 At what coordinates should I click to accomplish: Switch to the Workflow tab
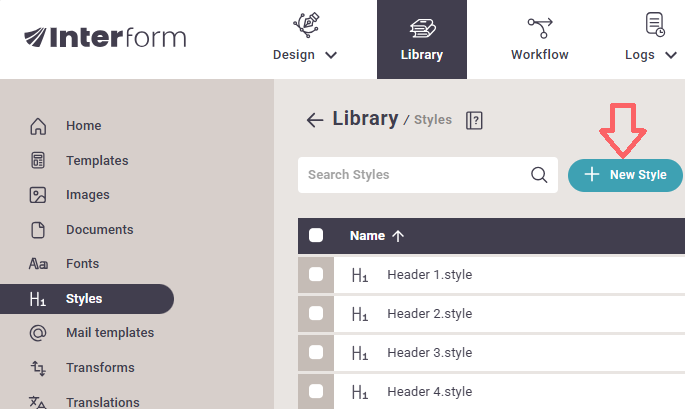540,40
